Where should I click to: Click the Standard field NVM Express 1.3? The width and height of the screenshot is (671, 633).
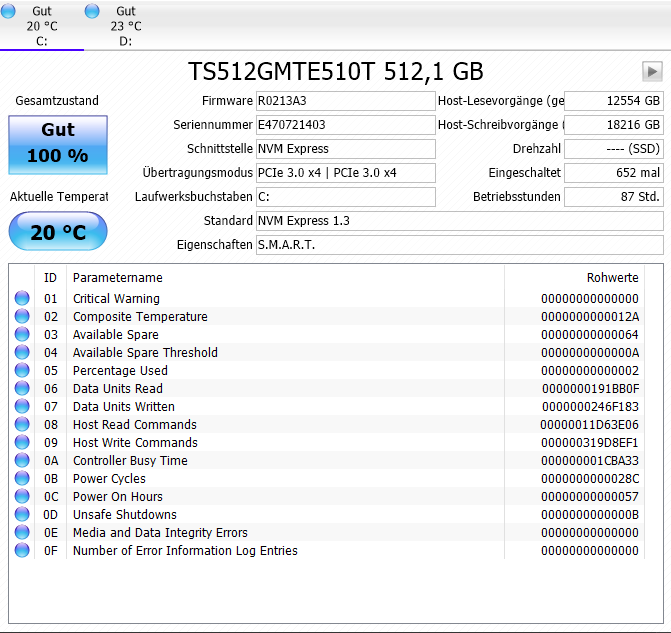(460, 221)
